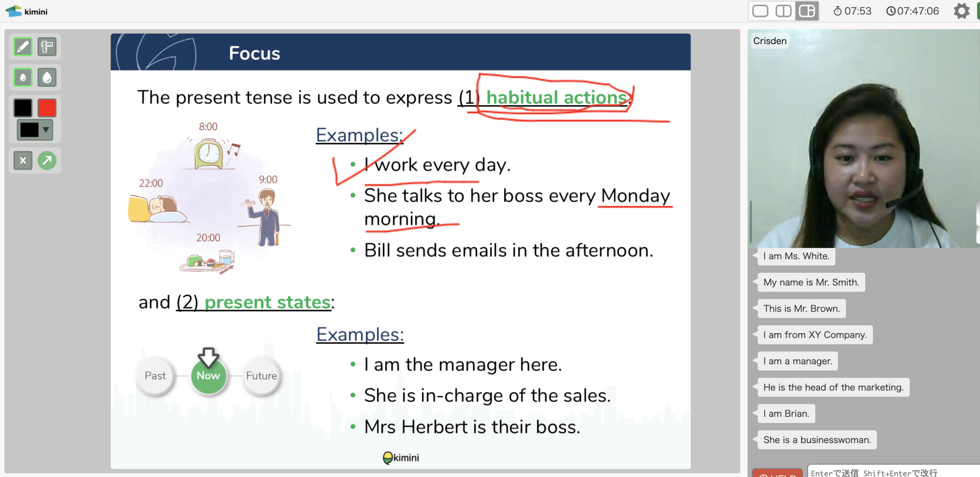Click the kimini logo in header
This screenshot has height=477, width=980.
pos(27,11)
